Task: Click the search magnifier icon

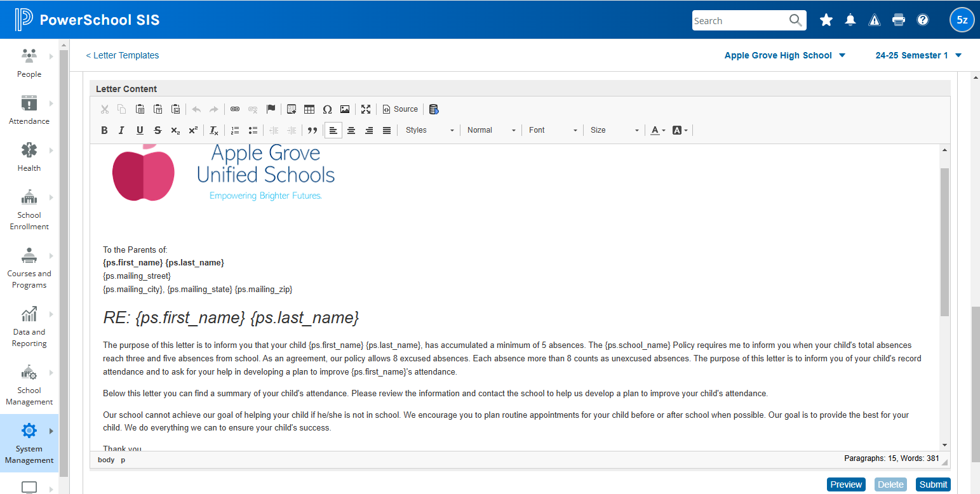Action: 796,20
